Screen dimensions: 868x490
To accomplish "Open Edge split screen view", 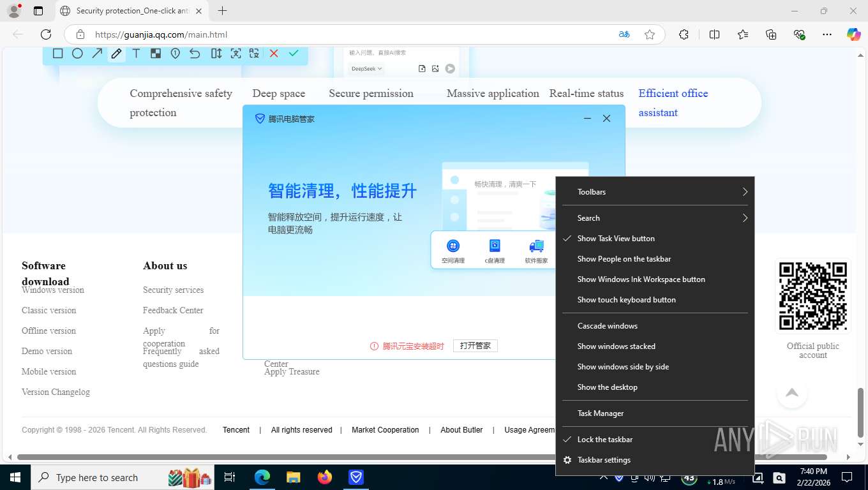I will [x=714, y=34].
